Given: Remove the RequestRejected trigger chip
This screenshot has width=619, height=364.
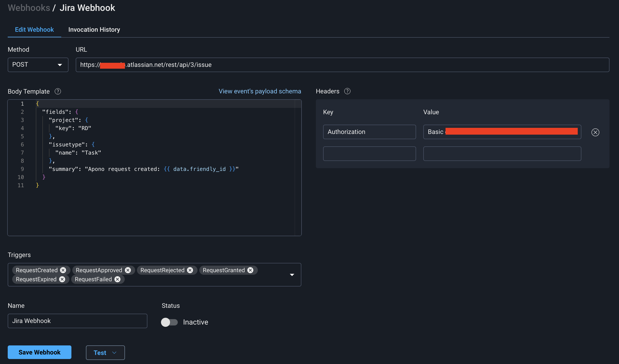Looking at the screenshot, I should click(190, 270).
